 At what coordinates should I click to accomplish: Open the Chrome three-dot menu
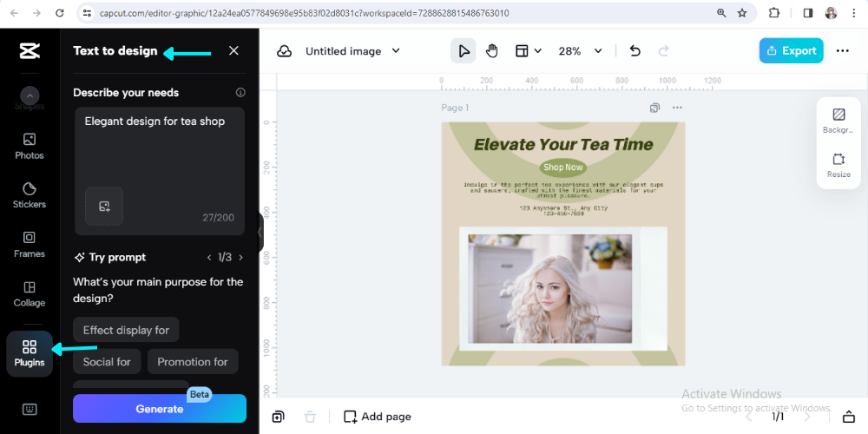854,13
